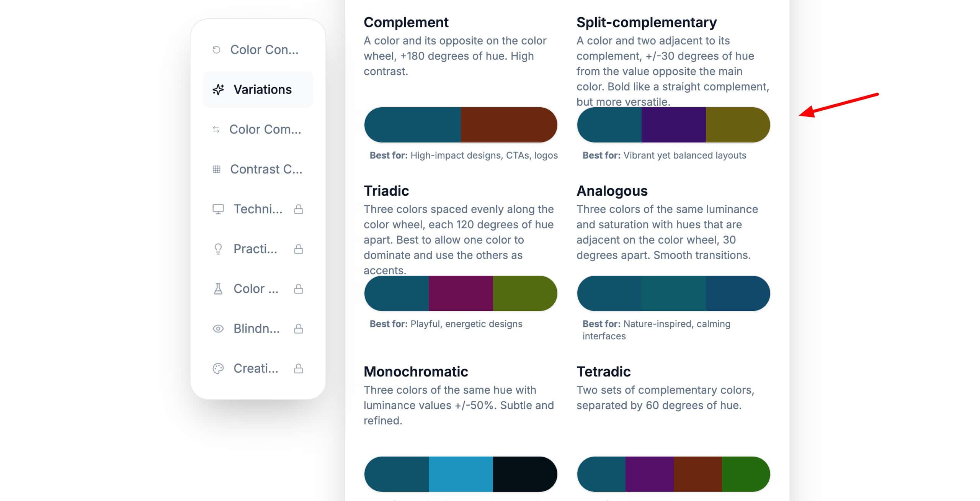Click the Color Con... rotate-arrow icon
This screenshot has width=980, height=501.
tap(216, 50)
